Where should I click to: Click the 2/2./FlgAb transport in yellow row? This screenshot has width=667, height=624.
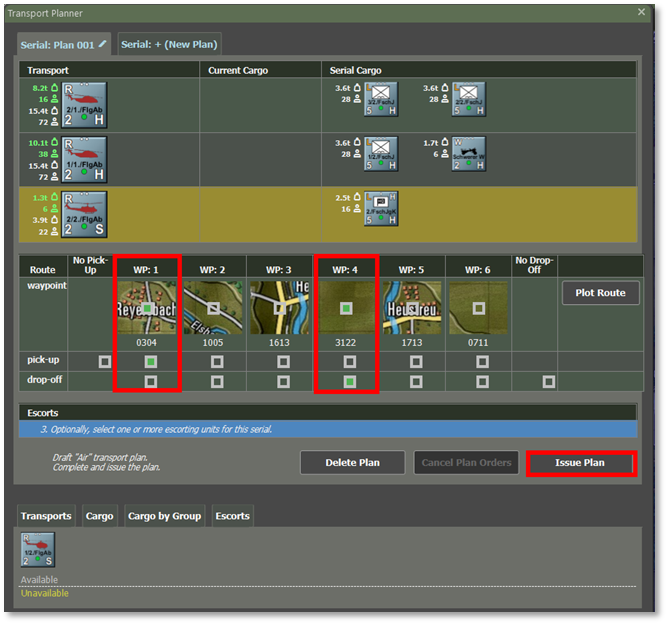(x=84, y=214)
